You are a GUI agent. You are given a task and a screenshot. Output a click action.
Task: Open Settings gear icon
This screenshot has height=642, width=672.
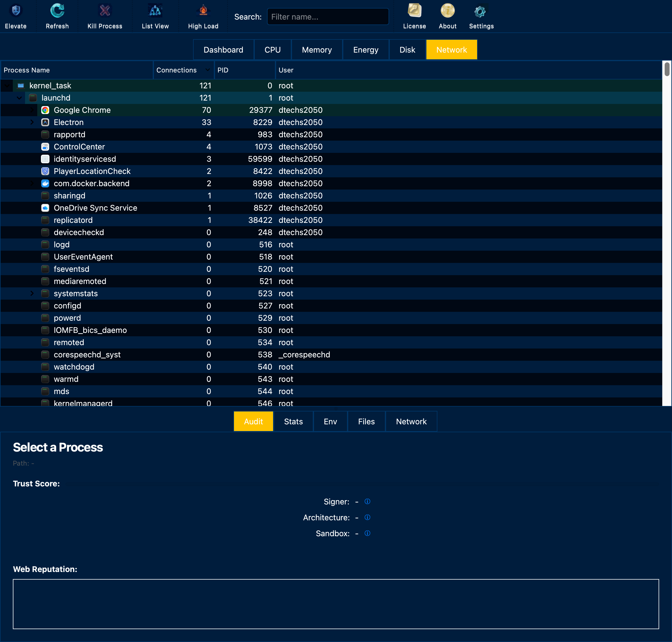tap(481, 12)
